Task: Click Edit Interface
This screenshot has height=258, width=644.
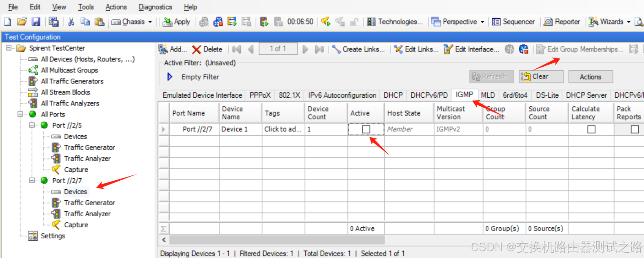Action: point(471,49)
